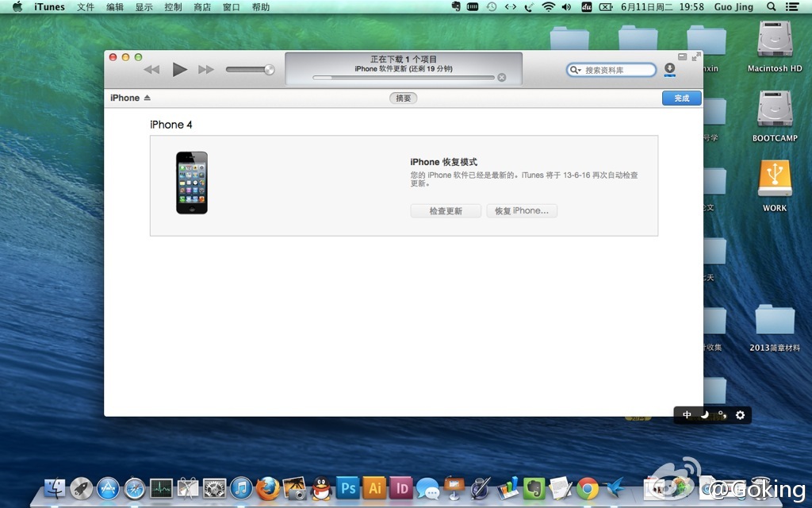Open the input method settings gear
This screenshot has height=508, width=812.
click(x=740, y=414)
